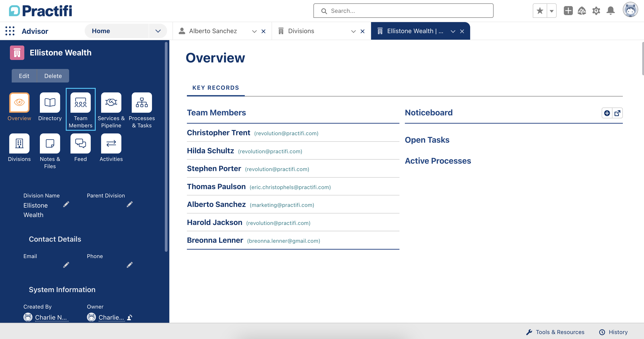Open Stephen Porter team member link
644x339 pixels.
tap(214, 168)
